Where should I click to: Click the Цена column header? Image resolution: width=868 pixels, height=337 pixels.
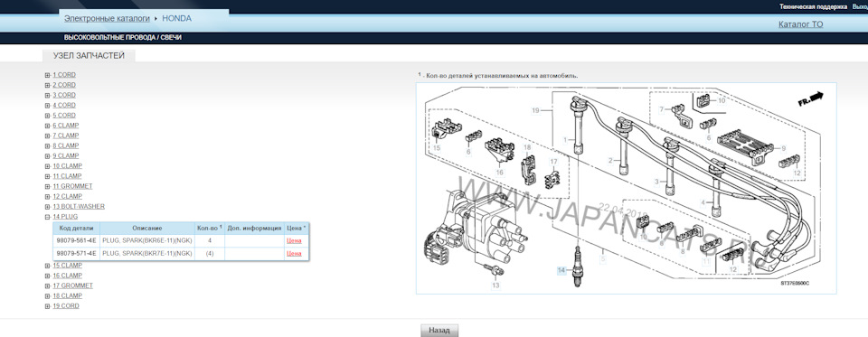297,228
